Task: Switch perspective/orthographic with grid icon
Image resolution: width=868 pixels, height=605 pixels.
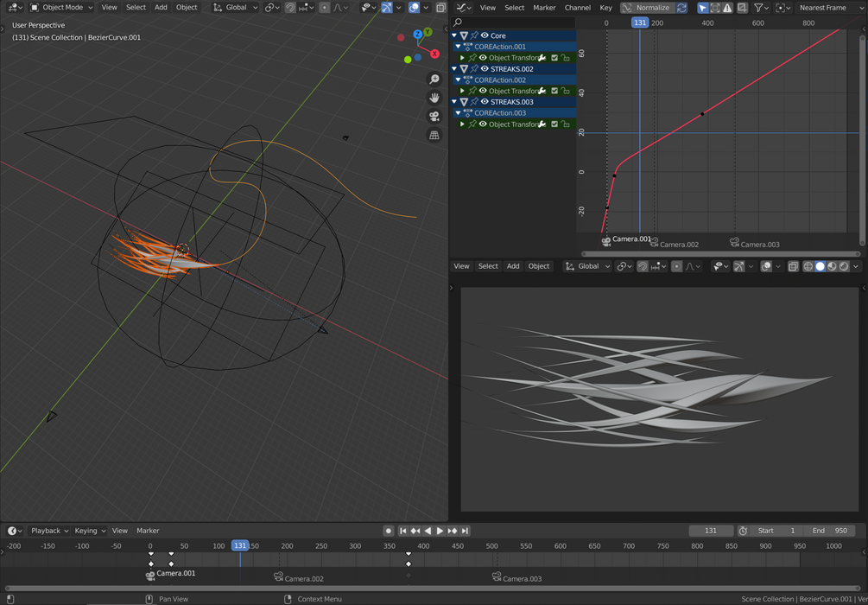Action: tap(434, 135)
